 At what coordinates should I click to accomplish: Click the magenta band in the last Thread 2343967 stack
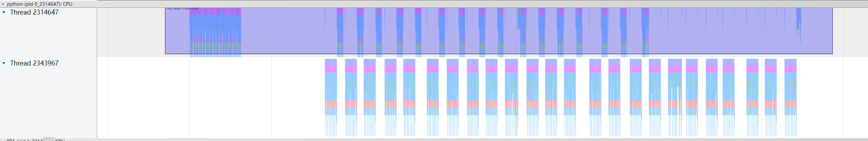pyautogui.click(x=790, y=69)
